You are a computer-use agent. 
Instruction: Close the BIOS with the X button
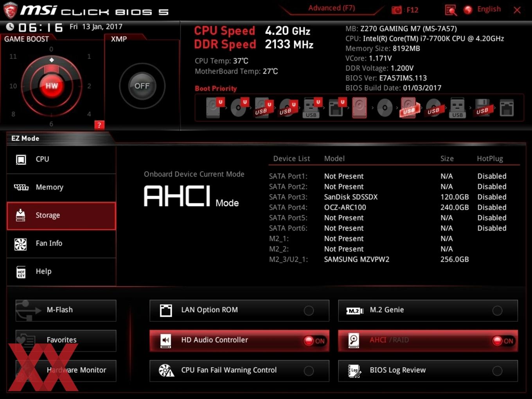517,10
